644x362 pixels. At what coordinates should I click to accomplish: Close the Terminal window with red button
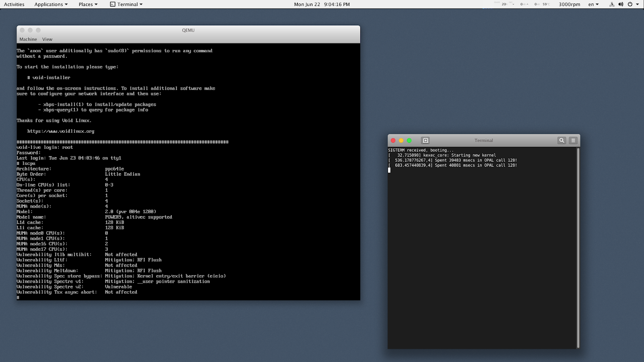pyautogui.click(x=393, y=140)
